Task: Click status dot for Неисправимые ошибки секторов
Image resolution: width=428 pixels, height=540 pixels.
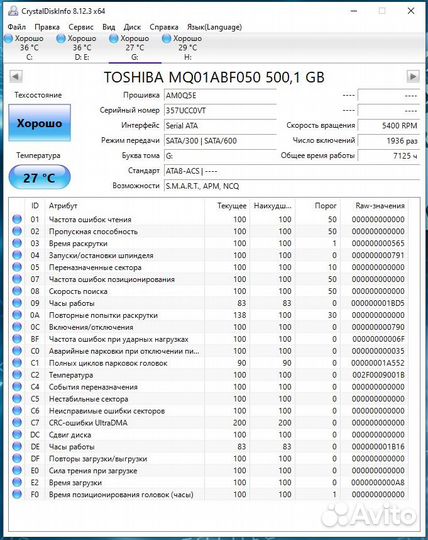Action: click(x=17, y=411)
